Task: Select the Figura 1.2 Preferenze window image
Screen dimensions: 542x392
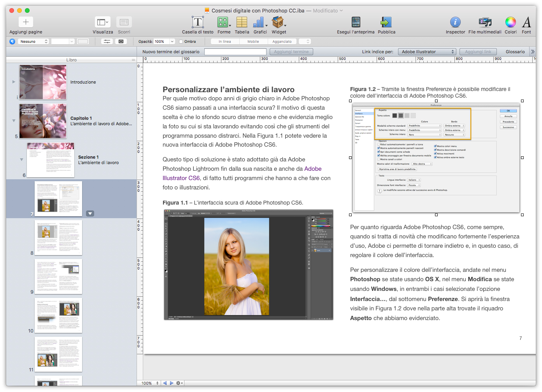Action: click(x=436, y=158)
